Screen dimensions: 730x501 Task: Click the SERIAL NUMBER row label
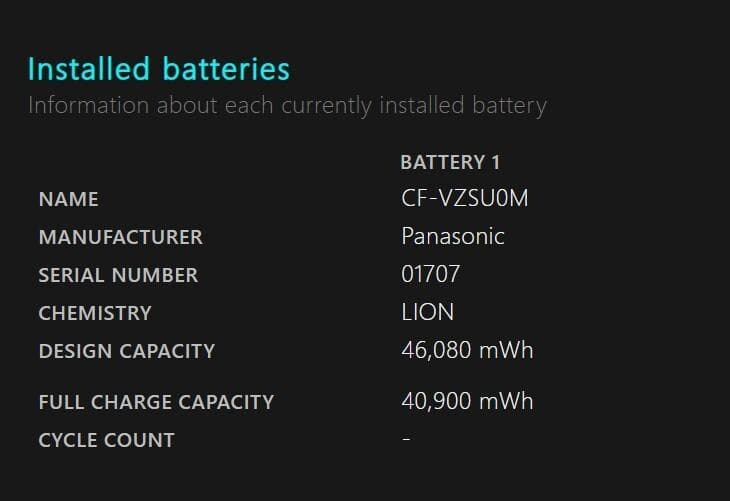pos(118,275)
